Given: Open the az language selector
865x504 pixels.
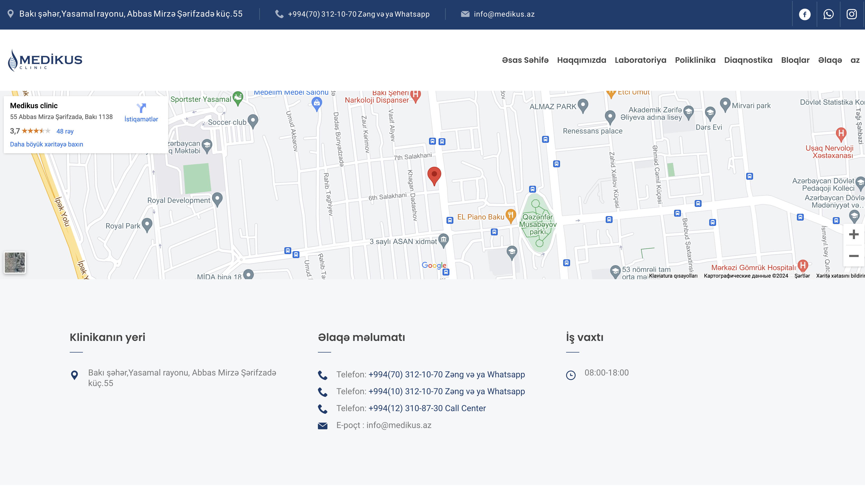Looking at the screenshot, I should point(855,60).
